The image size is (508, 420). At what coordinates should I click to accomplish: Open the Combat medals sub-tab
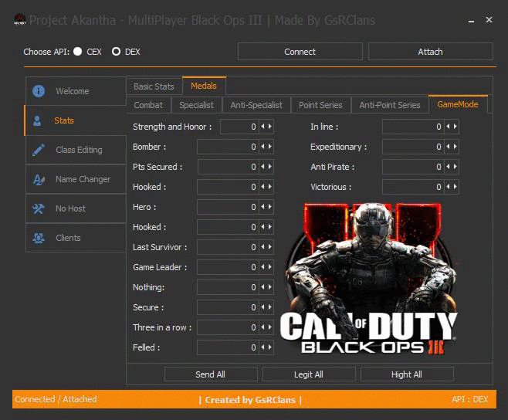(148, 105)
